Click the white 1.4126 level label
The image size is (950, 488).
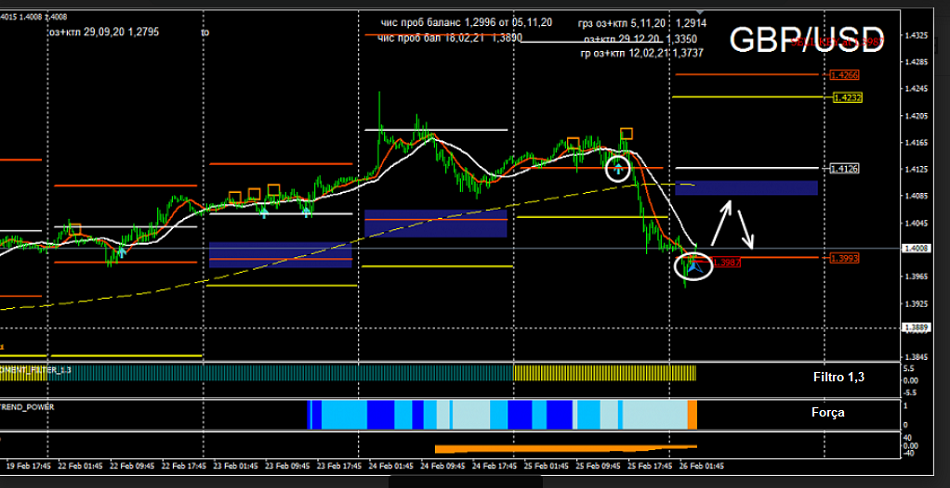(845, 169)
